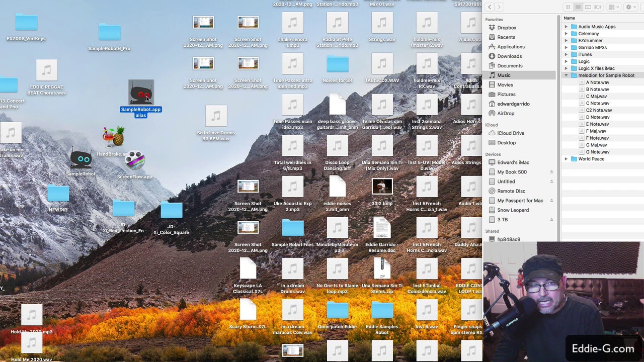Go forward in Finder with forward arrow
The width and height of the screenshot is (644, 362).
click(x=499, y=7)
